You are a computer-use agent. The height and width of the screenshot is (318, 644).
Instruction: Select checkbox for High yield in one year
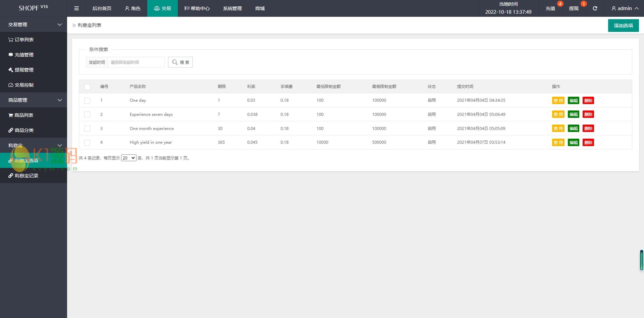coord(87,143)
